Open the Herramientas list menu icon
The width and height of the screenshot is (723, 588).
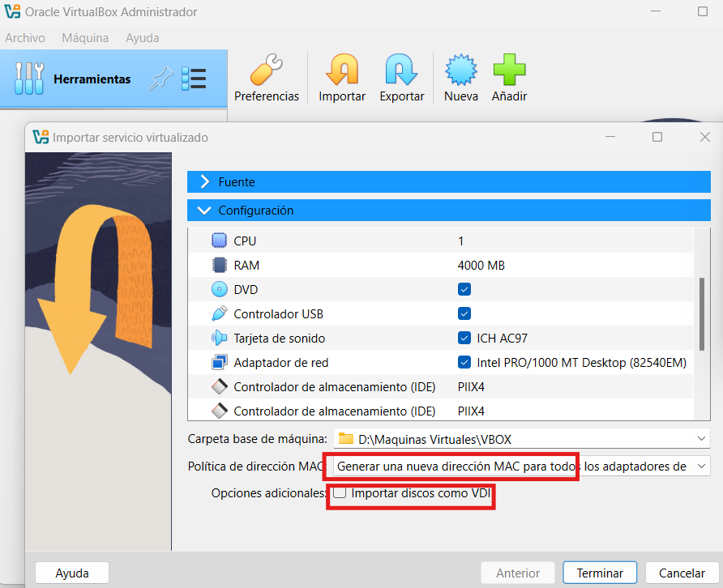[194, 79]
